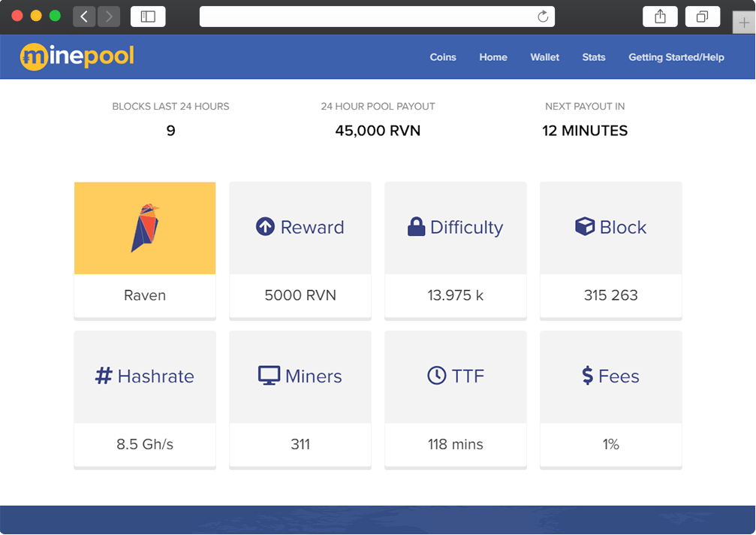Open a new tab with plus button
Image resolution: width=756 pixels, height=535 pixels.
coord(744,23)
